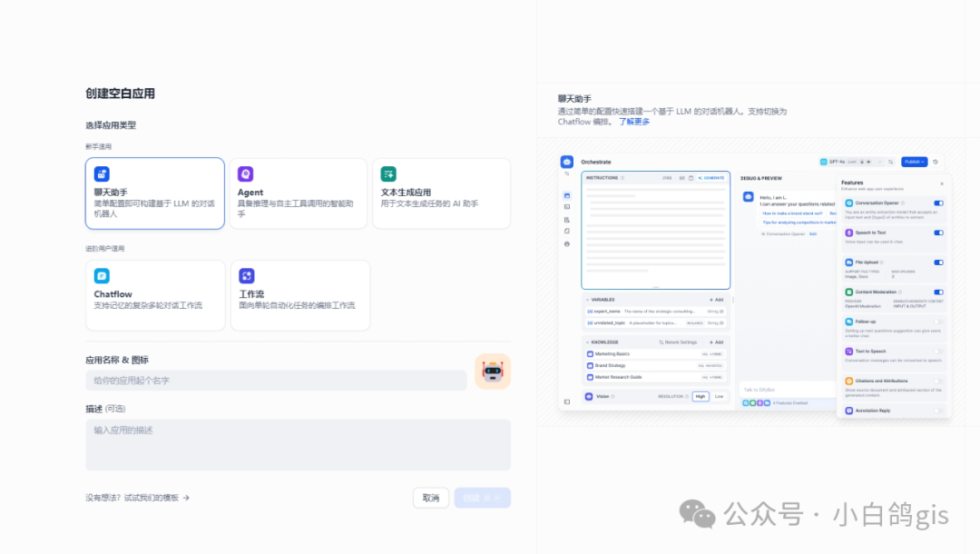Click the 工作流 app type icon
Viewport: 980px width, 554px height.
(245, 273)
